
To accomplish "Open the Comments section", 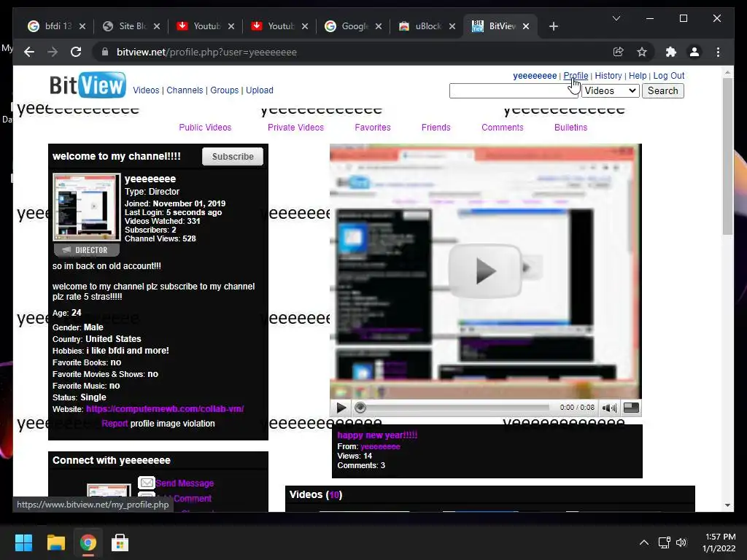I will coord(502,127).
